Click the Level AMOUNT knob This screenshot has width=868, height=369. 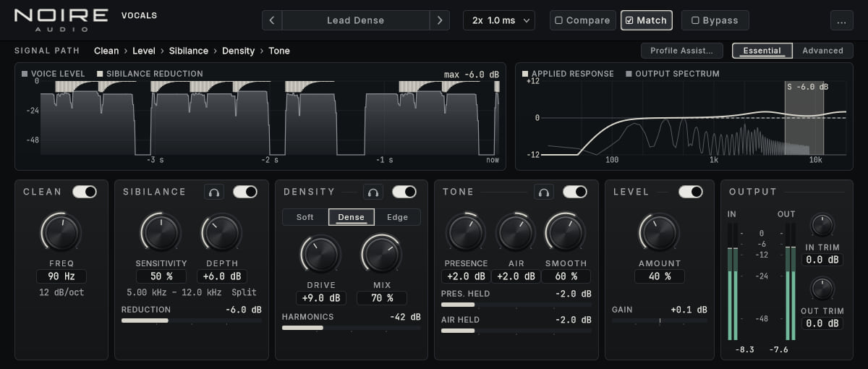(x=659, y=232)
